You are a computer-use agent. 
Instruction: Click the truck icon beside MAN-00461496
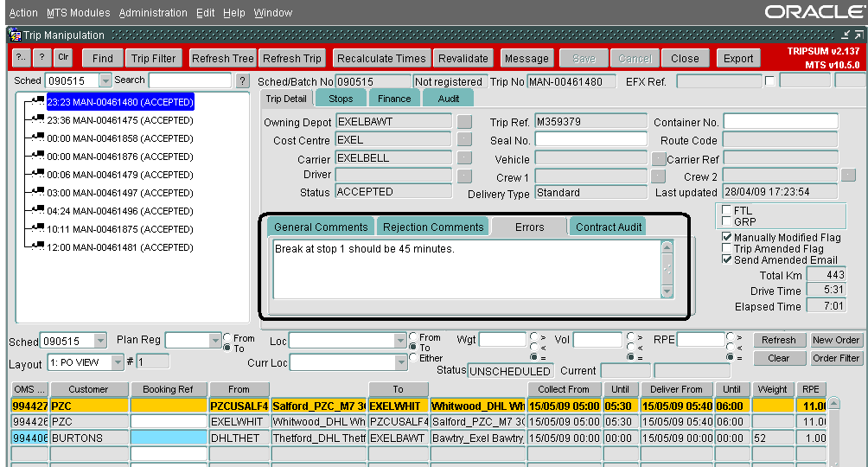[x=38, y=210]
